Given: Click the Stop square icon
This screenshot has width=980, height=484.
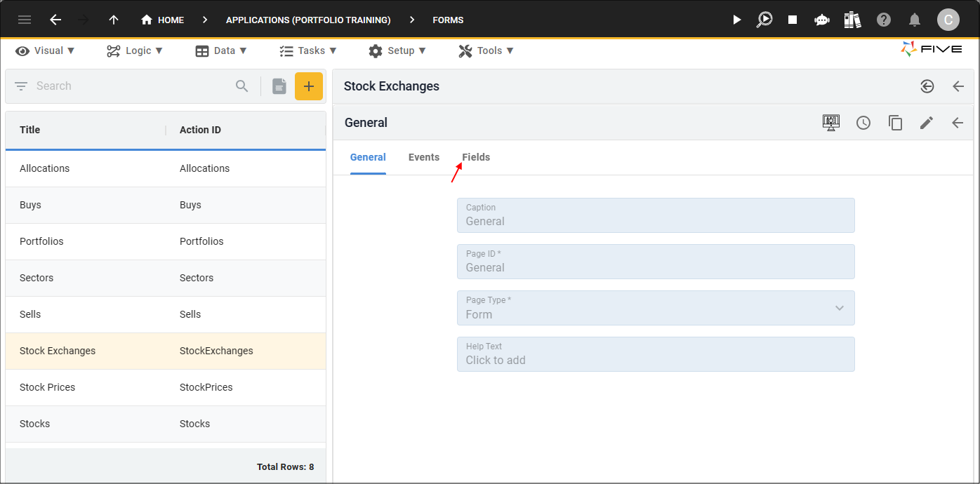Looking at the screenshot, I should pos(793,20).
